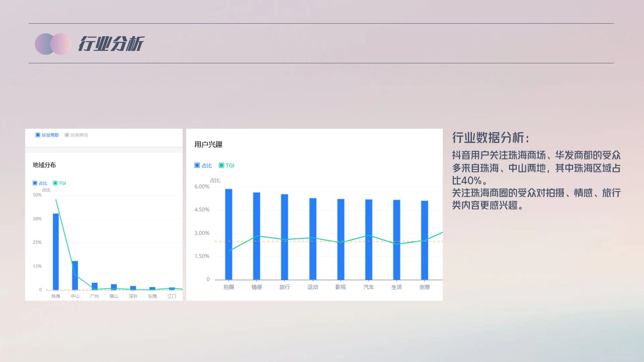Click the blue 影视 interest bar
Viewport: 644px width, 362px height.
(341, 239)
